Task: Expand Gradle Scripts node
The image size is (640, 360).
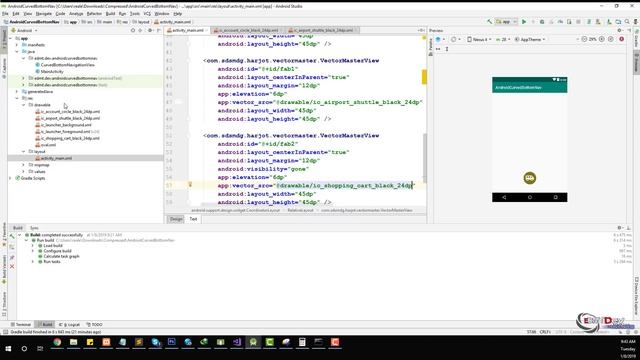Action: click(10, 178)
